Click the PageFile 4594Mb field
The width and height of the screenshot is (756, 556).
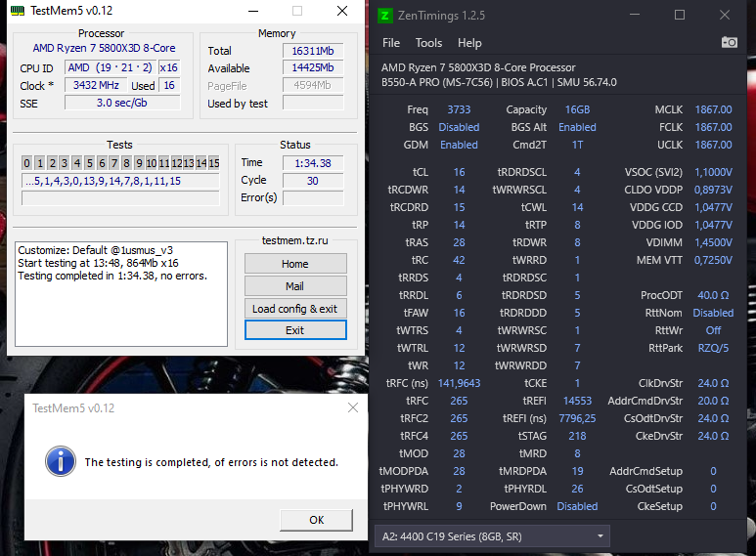(x=313, y=85)
